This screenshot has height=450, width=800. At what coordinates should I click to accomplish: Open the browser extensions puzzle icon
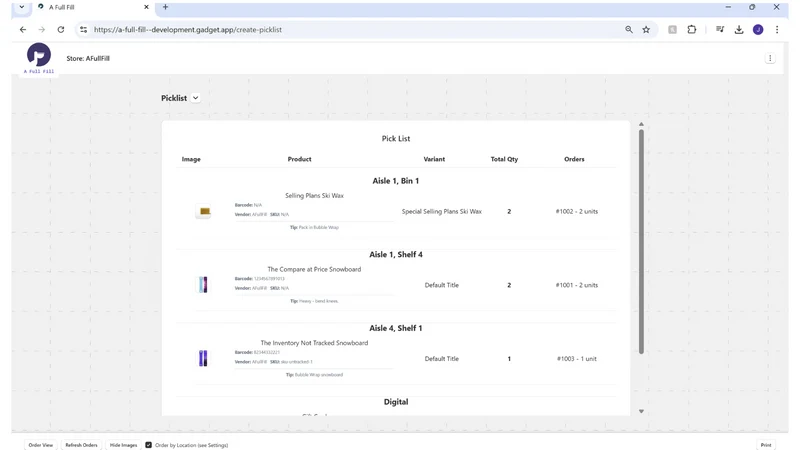pyautogui.click(x=691, y=30)
